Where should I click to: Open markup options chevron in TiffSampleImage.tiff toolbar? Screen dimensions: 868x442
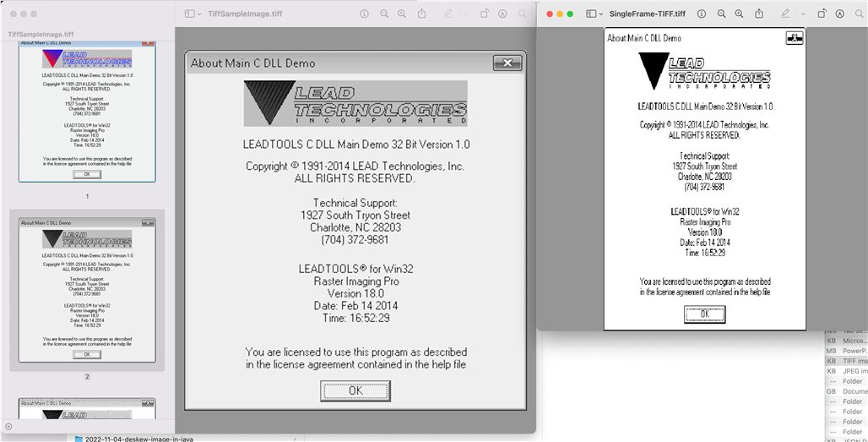click(465, 14)
